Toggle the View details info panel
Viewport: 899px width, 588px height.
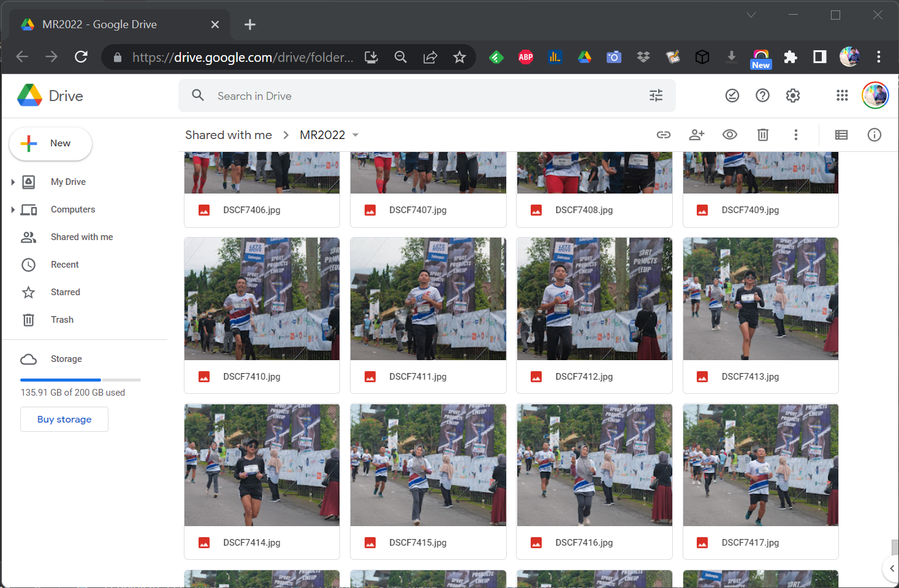coord(874,135)
